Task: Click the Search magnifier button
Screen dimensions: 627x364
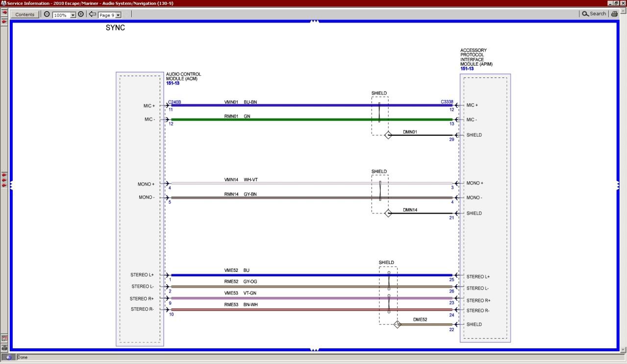Action: click(594, 14)
